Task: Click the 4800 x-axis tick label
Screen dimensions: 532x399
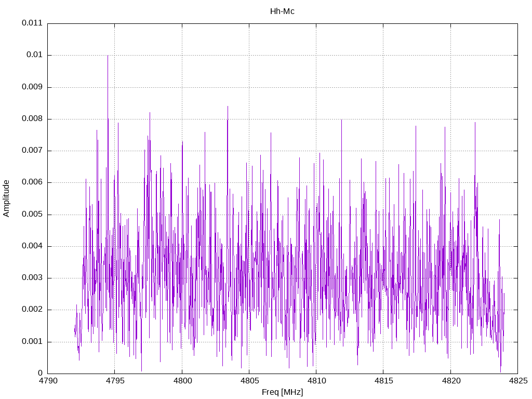Action: [182, 381]
